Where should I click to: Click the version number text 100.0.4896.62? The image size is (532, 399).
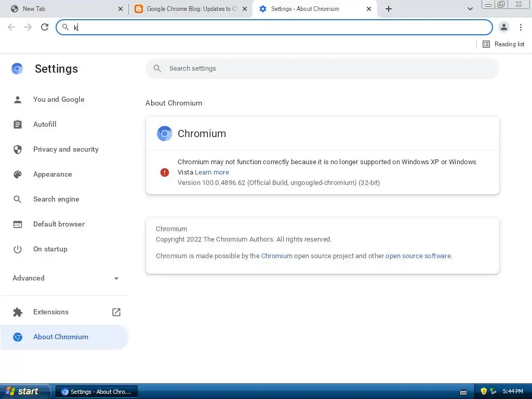tap(223, 182)
